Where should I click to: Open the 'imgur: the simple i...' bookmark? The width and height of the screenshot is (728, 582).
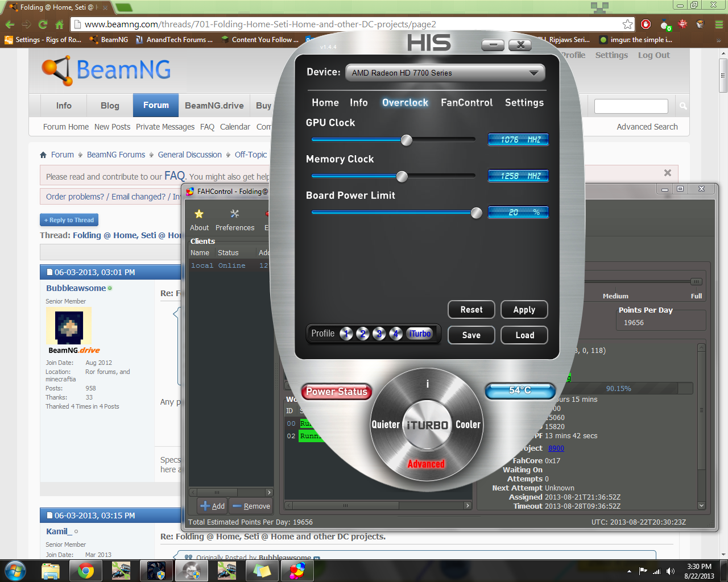(636, 40)
